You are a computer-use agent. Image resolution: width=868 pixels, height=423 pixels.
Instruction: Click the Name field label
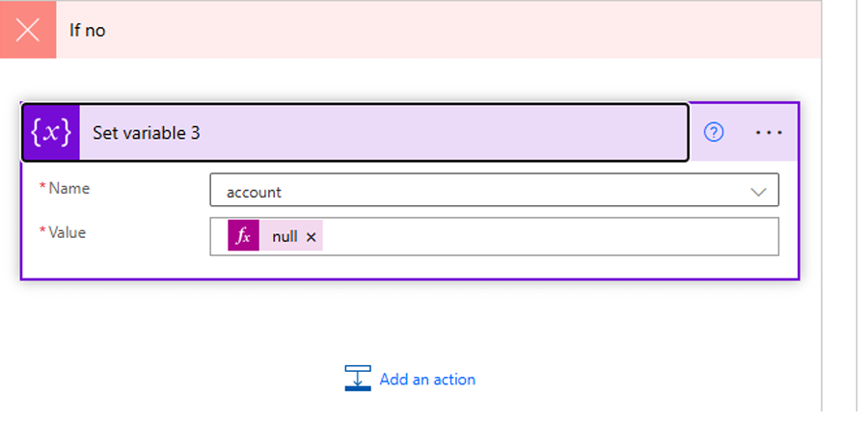pyautogui.click(x=68, y=188)
